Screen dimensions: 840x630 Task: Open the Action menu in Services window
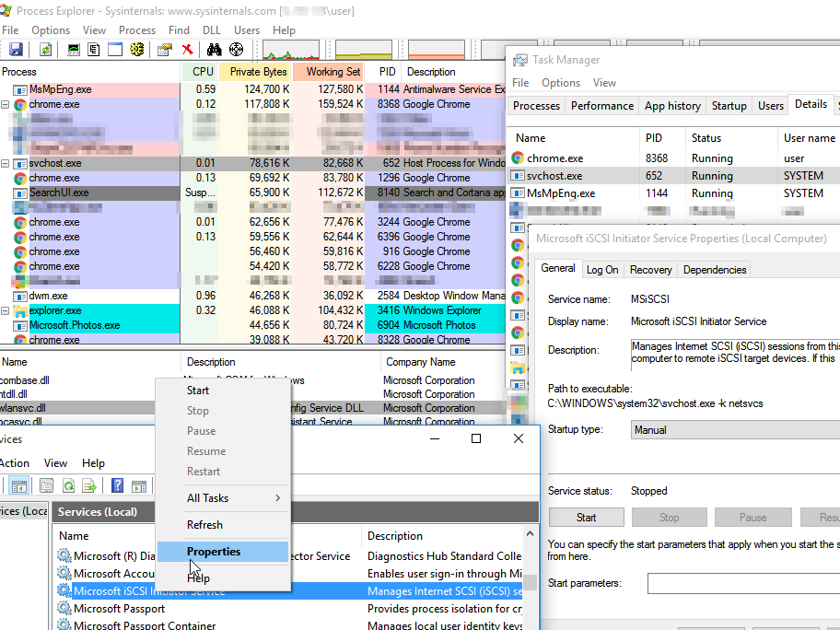click(15, 463)
